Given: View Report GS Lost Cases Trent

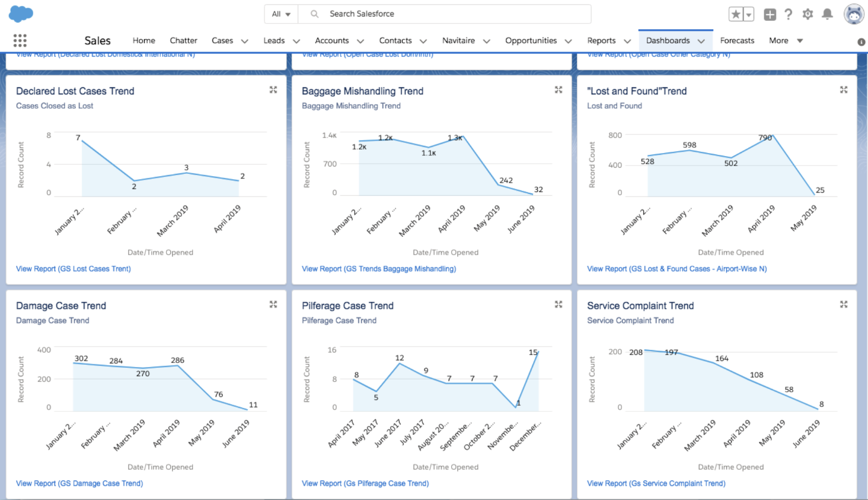Looking at the screenshot, I should tap(74, 269).
